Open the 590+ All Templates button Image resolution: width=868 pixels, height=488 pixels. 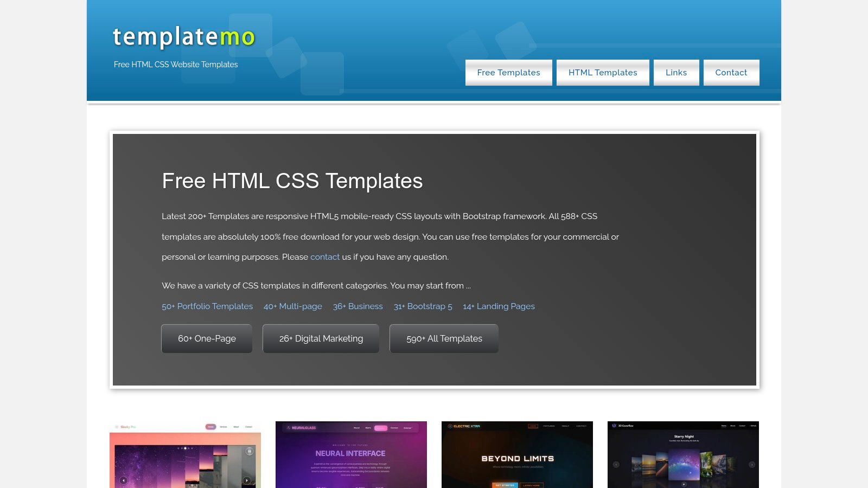[x=444, y=339]
